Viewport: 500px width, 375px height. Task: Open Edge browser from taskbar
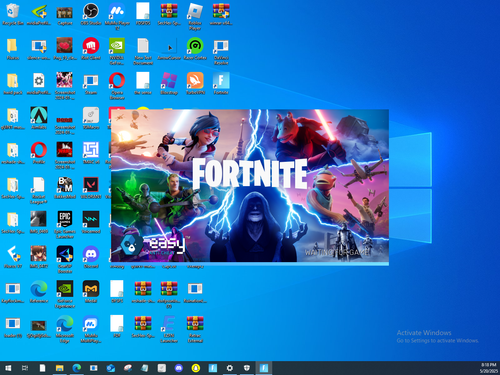77,368
